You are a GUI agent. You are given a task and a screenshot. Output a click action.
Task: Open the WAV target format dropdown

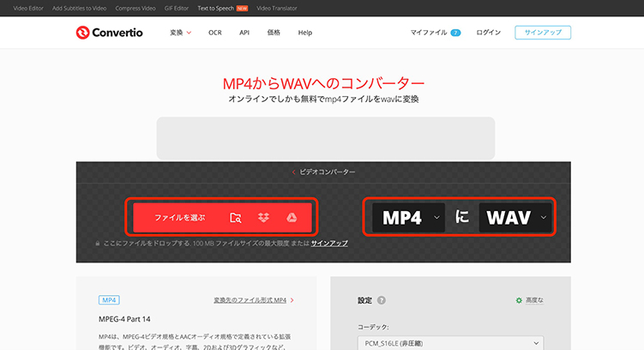(x=515, y=217)
